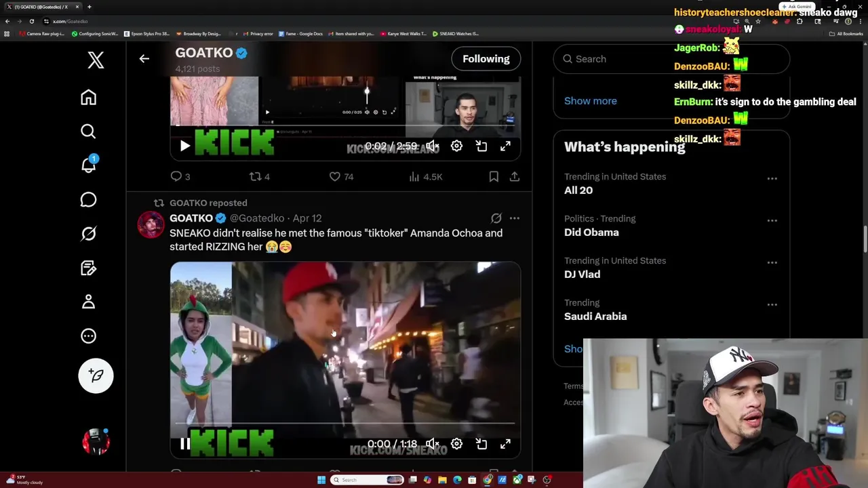The height and width of the screenshot is (488, 868).
Task: Go back with the arrow beside GOATKO
Action: coord(144,59)
